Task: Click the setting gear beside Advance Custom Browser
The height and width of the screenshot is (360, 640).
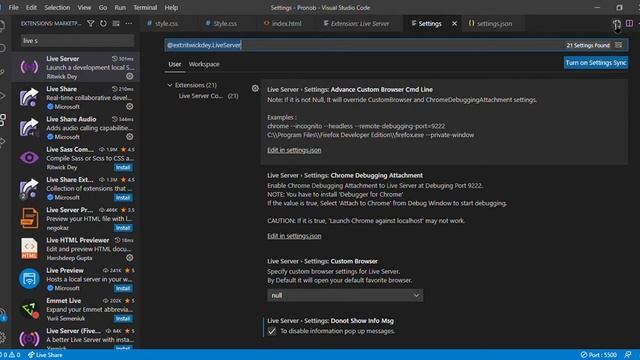Action: point(255,88)
